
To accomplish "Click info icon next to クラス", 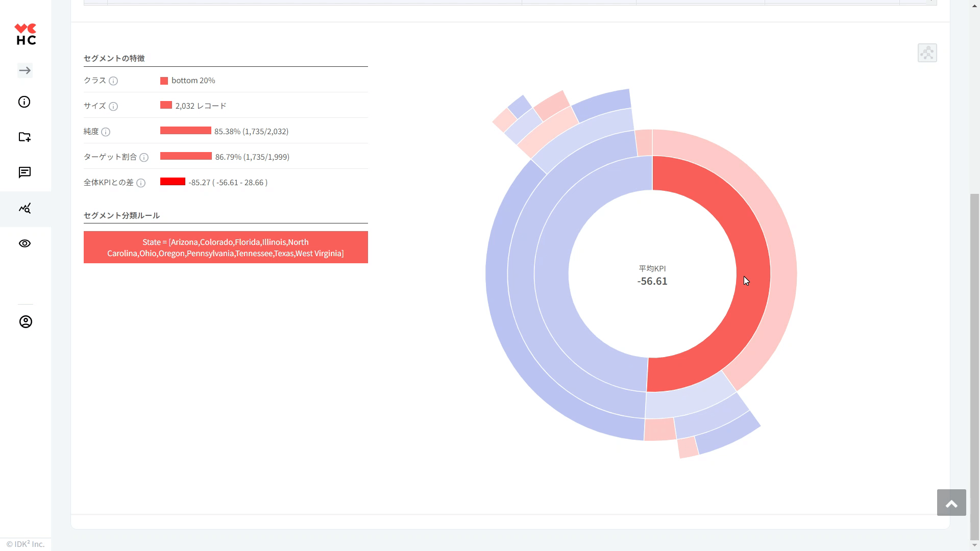I will [x=113, y=81].
